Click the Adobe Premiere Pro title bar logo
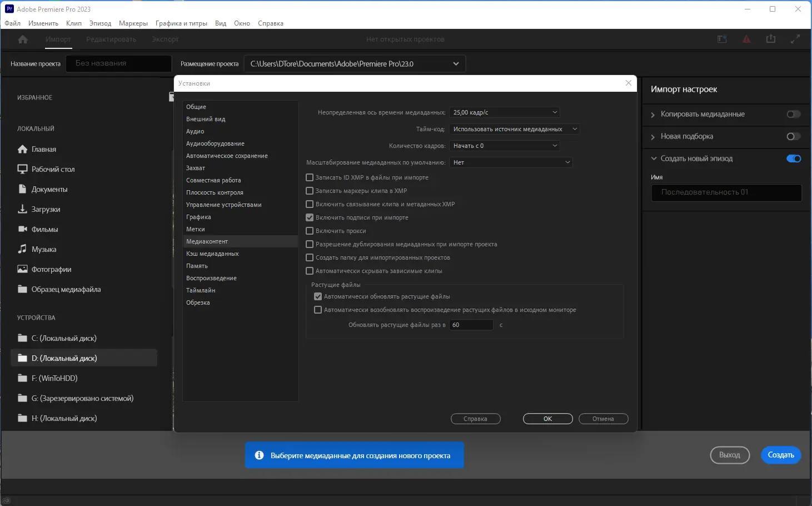The height and width of the screenshot is (506, 812). tap(9, 9)
